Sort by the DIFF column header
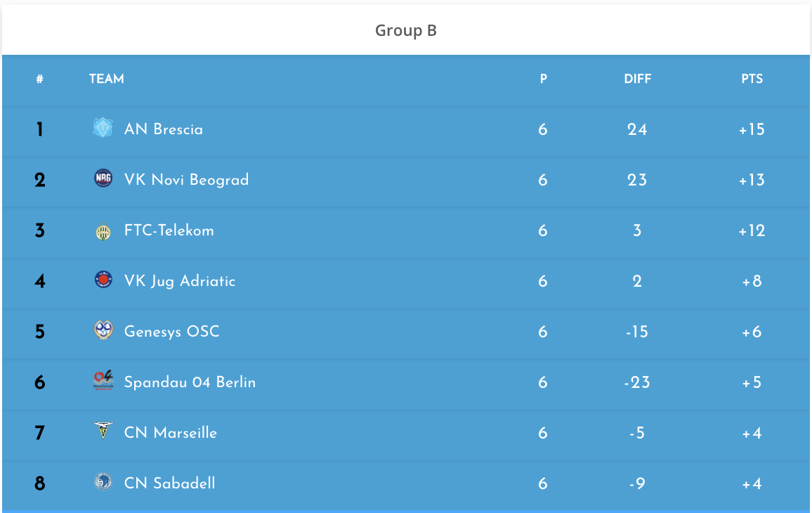Image resolution: width=812 pixels, height=513 pixels. pyautogui.click(x=638, y=79)
